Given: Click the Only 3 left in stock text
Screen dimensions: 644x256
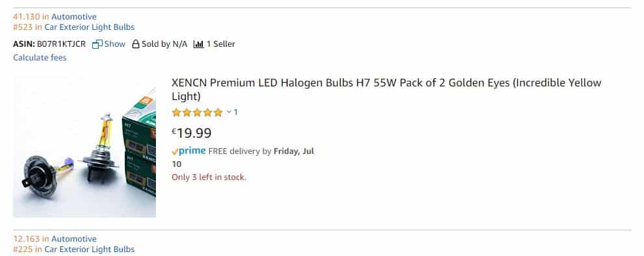Looking at the screenshot, I should [x=209, y=177].
